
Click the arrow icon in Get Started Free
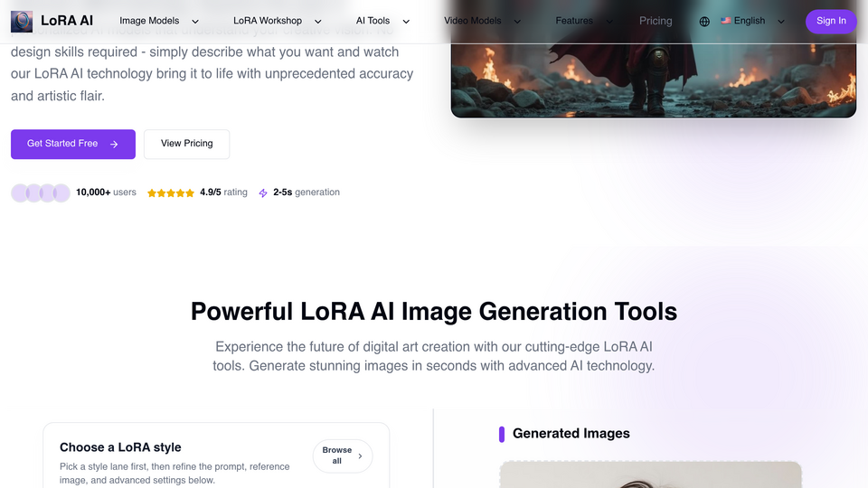(114, 144)
